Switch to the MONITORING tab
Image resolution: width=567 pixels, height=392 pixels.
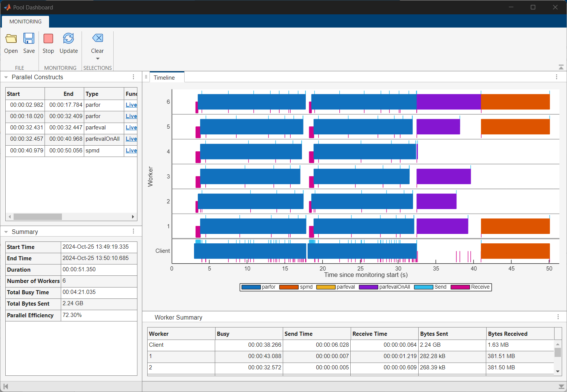[x=25, y=22]
